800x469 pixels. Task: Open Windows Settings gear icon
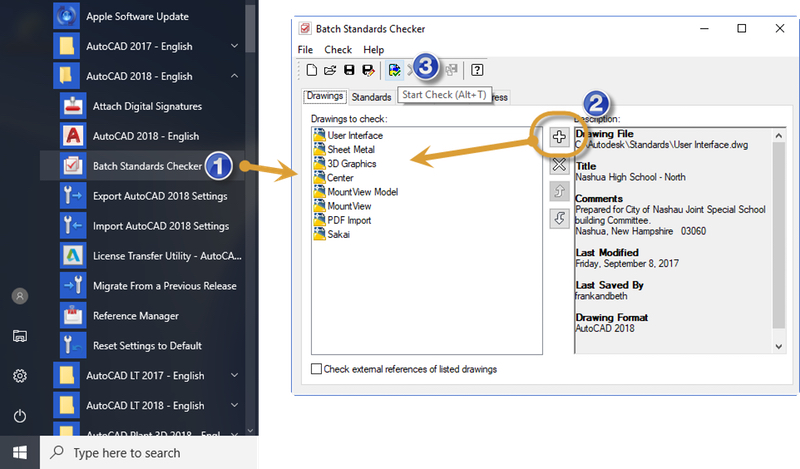[20, 376]
